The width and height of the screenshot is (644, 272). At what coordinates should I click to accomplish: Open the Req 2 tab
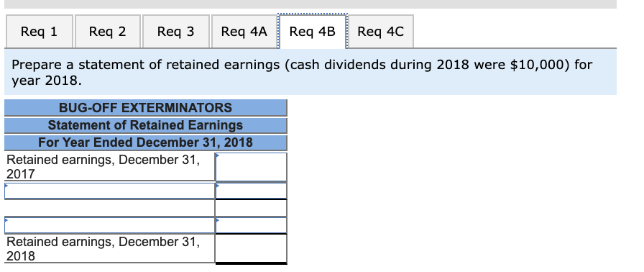(108, 32)
